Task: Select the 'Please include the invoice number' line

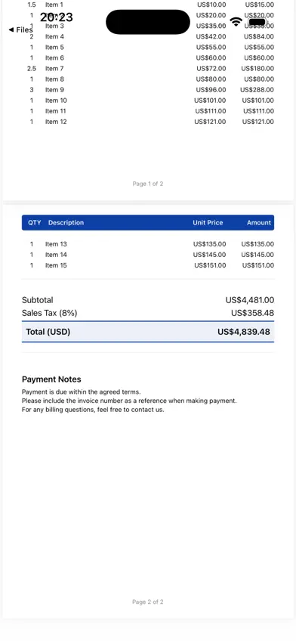Action: pyautogui.click(x=129, y=401)
